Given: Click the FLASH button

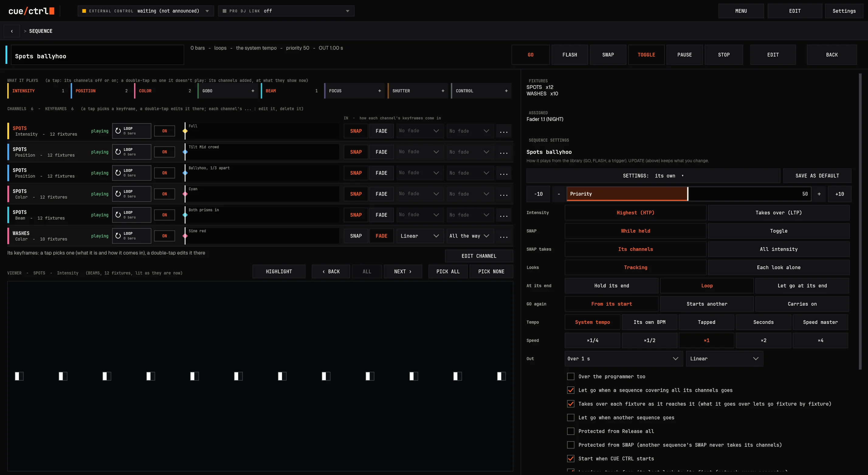Looking at the screenshot, I should 570,55.
